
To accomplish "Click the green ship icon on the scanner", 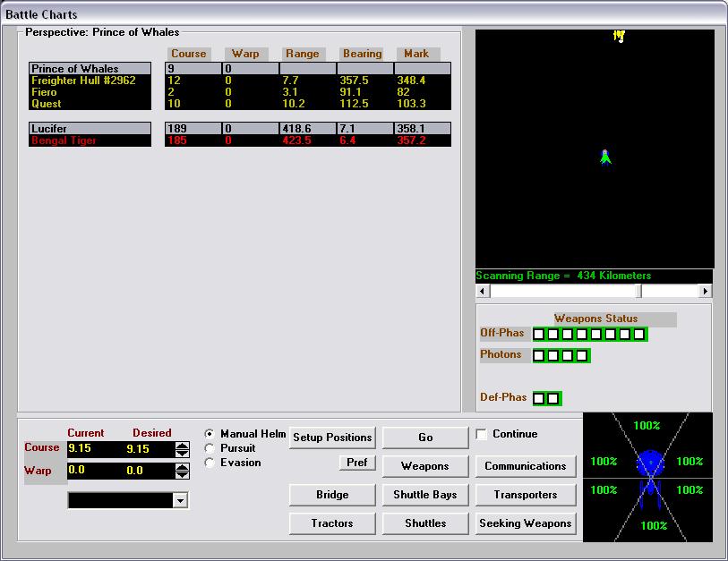I will [x=605, y=157].
